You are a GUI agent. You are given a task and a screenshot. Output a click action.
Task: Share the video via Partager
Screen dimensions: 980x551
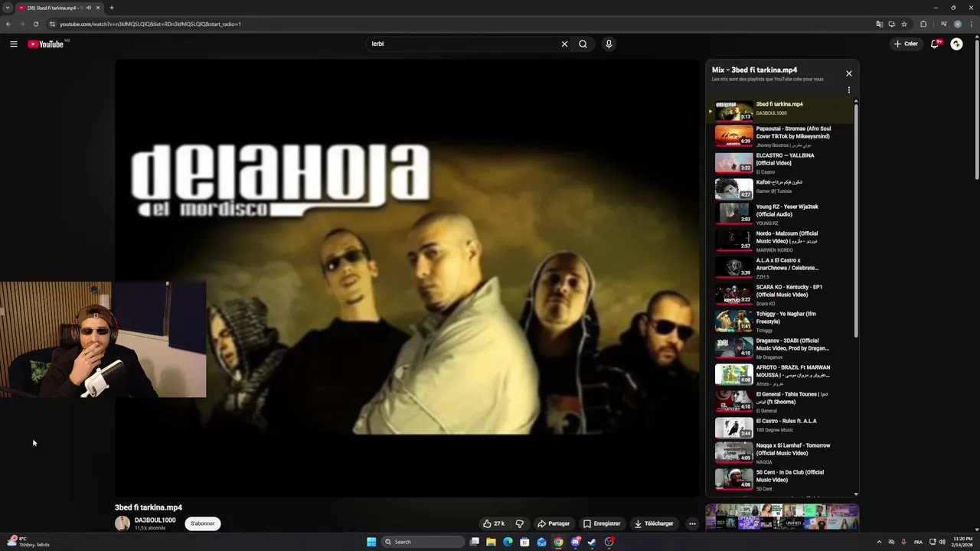tap(554, 523)
